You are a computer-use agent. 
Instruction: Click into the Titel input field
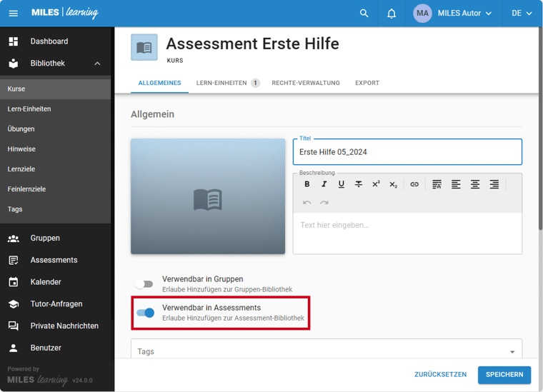click(407, 152)
